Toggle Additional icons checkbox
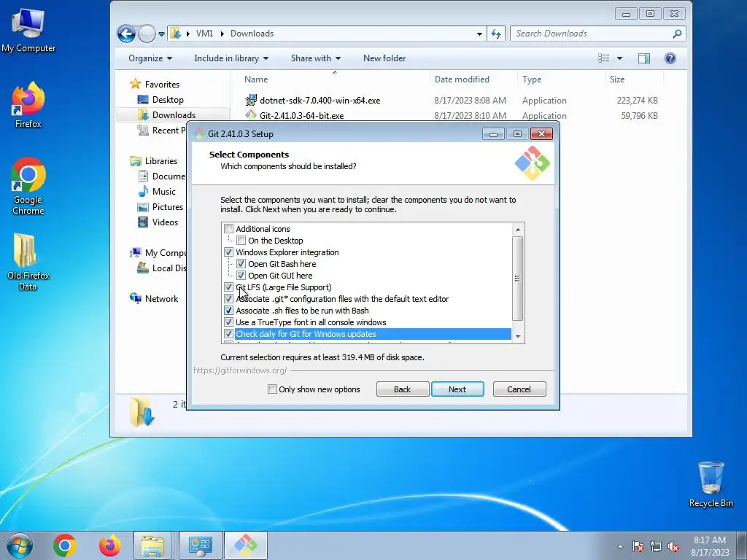Screen dimensions: 747x560 point(228,229)
